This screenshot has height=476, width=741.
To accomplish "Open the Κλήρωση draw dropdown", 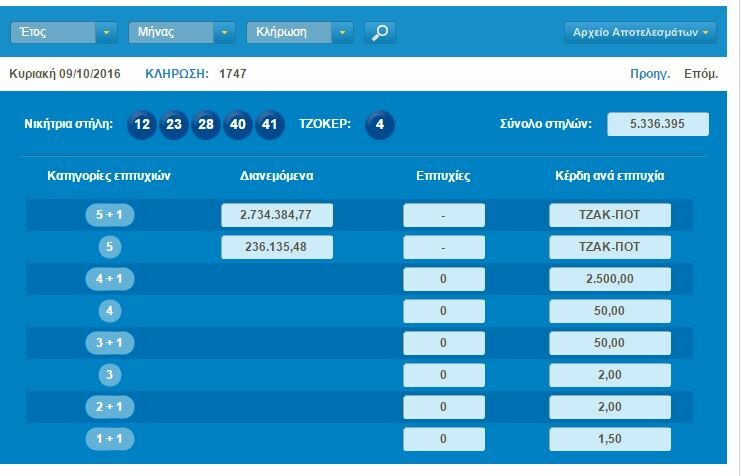I will 300,33.
